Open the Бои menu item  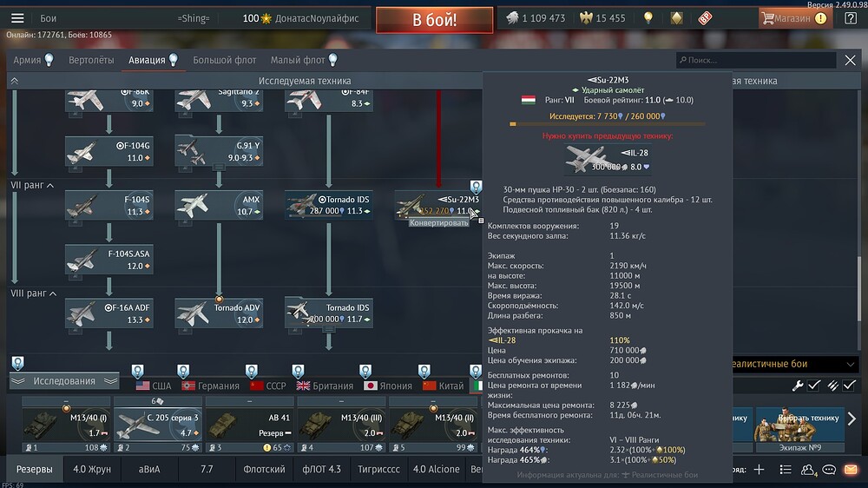(x=48, y=18)
